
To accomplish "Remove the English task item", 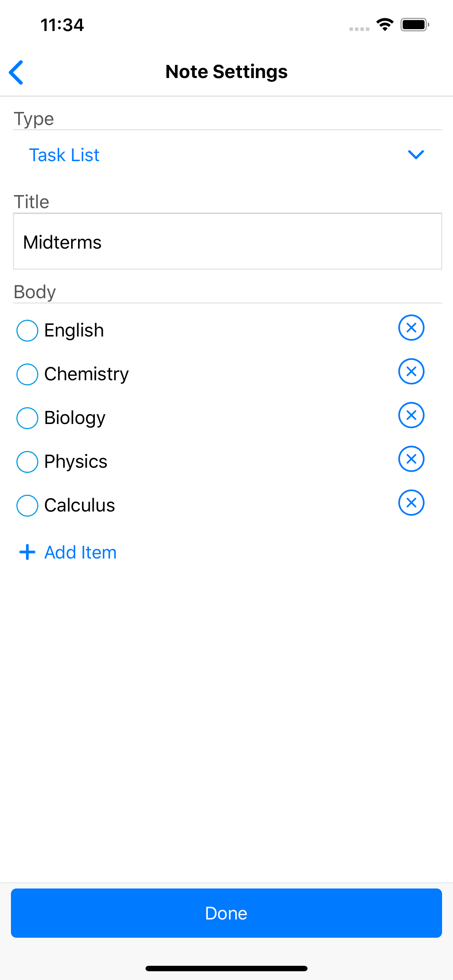I will click(411, 327).
